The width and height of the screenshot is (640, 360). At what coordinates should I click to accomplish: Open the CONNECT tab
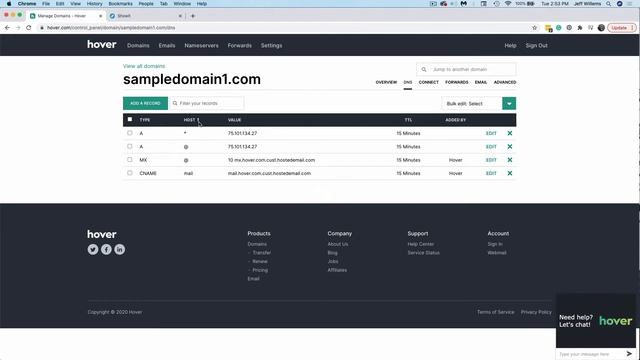(x=429, y=82)
